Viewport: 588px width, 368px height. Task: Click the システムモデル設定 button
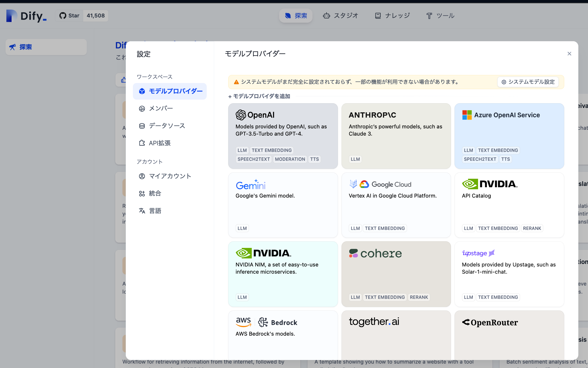click(527, 82)
